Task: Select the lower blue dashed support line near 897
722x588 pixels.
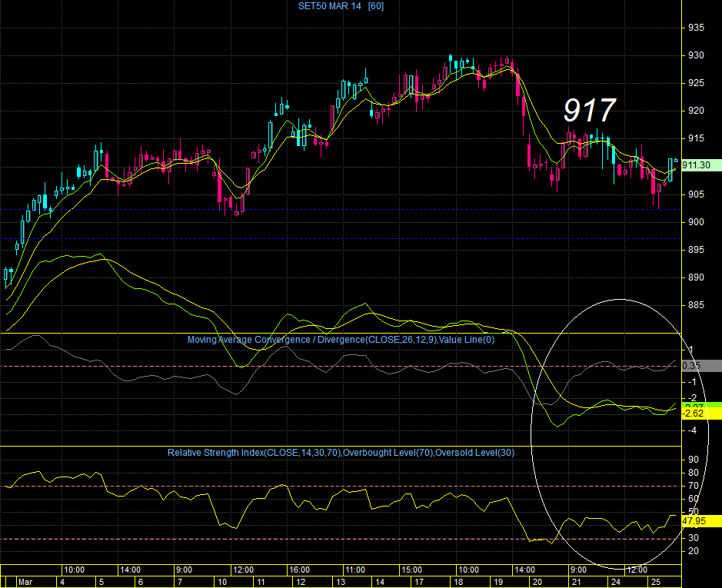Action: [341, 238]
